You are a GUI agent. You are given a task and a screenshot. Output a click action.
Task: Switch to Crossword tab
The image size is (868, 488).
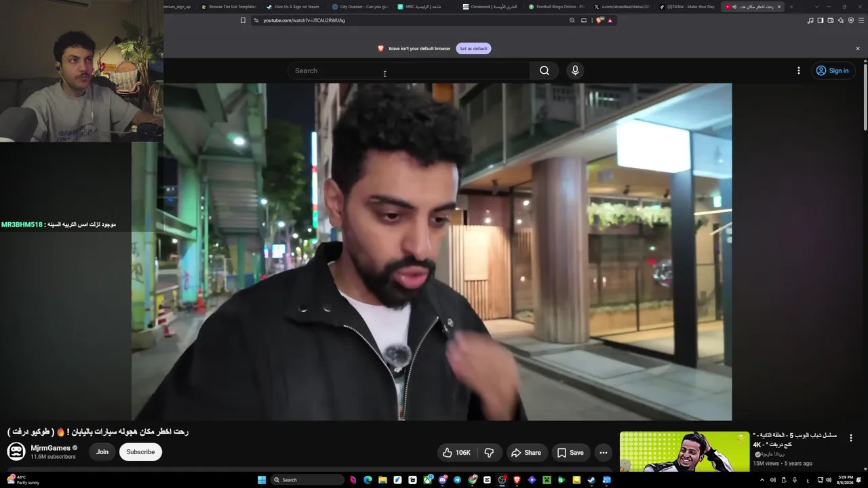[x=491, y=7]
